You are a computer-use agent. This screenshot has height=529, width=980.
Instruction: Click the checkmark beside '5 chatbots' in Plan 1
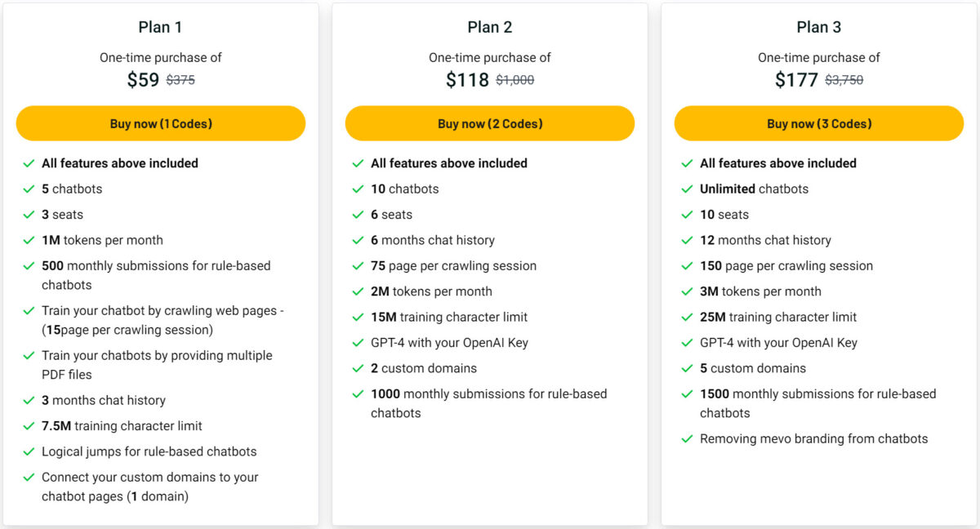(x=29, y=189)
